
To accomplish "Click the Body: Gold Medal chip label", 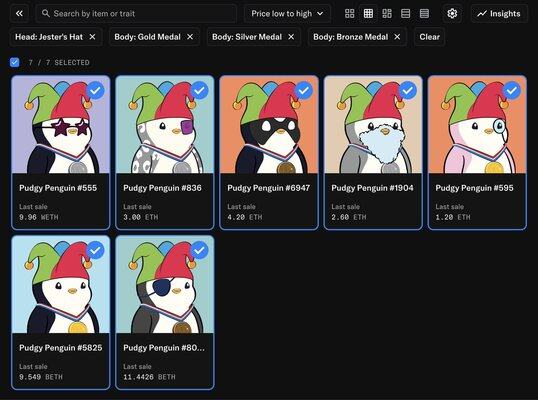I will click(148, 37).
